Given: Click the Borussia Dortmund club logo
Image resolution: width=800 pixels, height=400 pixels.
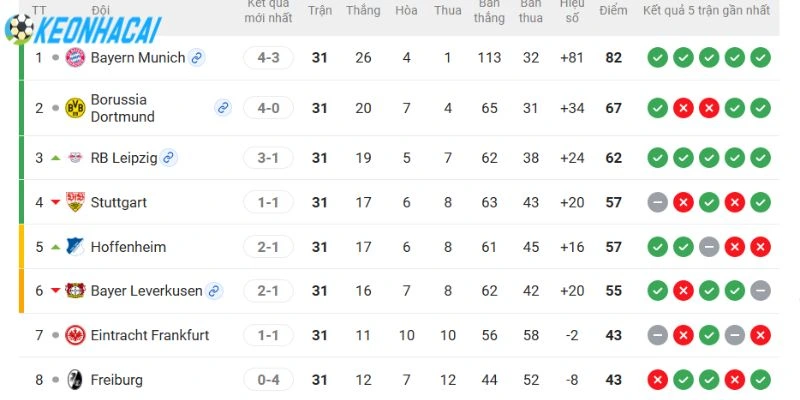Looking at the screenshot, I should [x=75, y=108].
